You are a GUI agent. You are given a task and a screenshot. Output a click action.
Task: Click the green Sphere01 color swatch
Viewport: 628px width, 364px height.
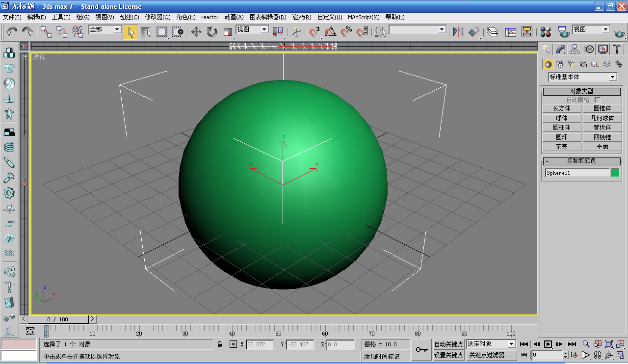coord(615,173)
